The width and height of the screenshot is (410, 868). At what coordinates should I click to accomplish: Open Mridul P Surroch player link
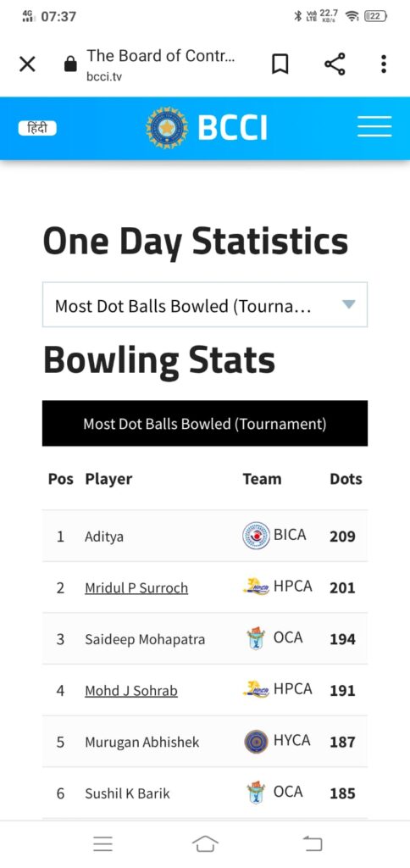(136, 588)
